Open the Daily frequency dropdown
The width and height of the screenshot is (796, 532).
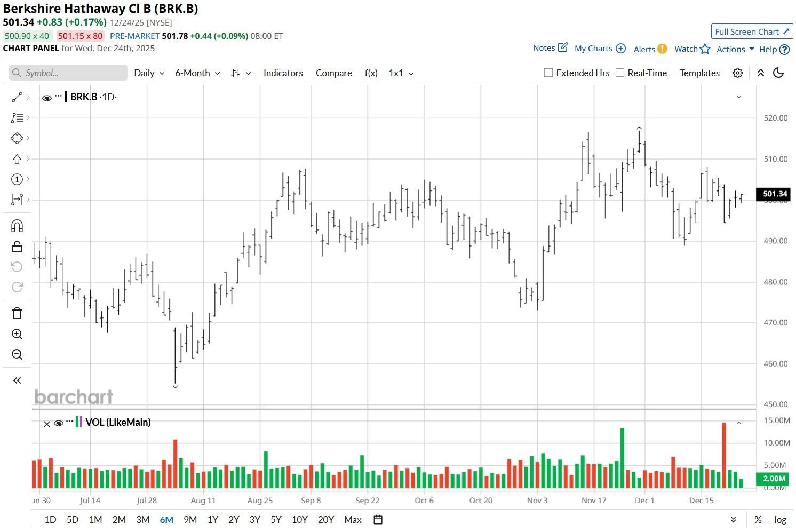coord(149,73)
